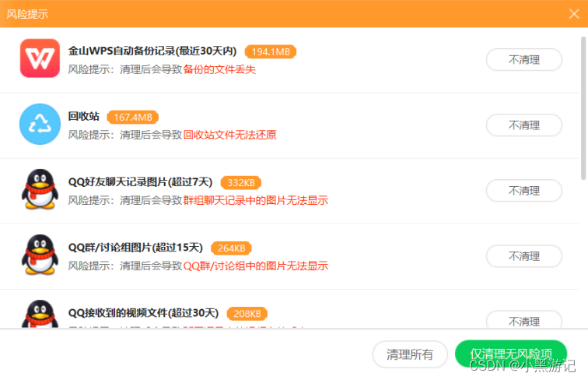This screenshot has height=380, width=588.
Task: Click 不清理 for QQ好友聊天记录图片
Action: click(524, 191)
